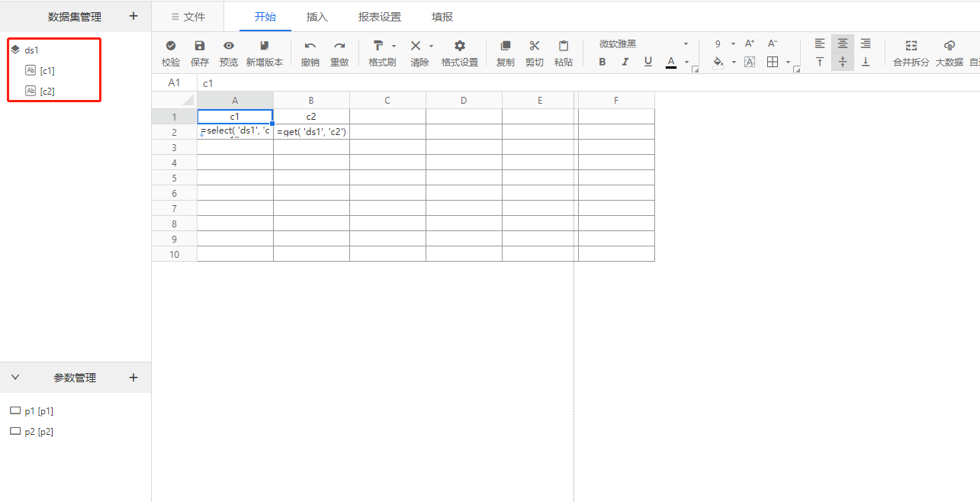Image resolution: width=980 pixels, height=502 pixels.
Task: Add a parameter via 参数管理 plus icon
Action: point(133,378)
